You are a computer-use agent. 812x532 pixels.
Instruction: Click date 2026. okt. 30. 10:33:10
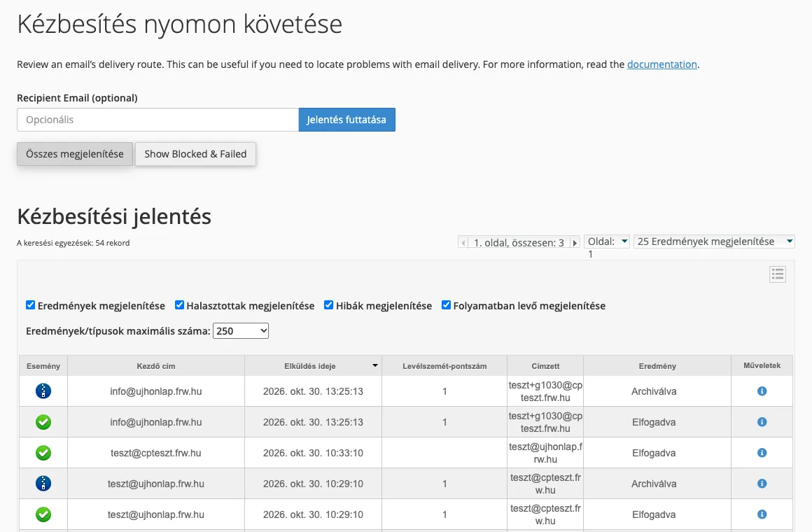click(314, 453)
